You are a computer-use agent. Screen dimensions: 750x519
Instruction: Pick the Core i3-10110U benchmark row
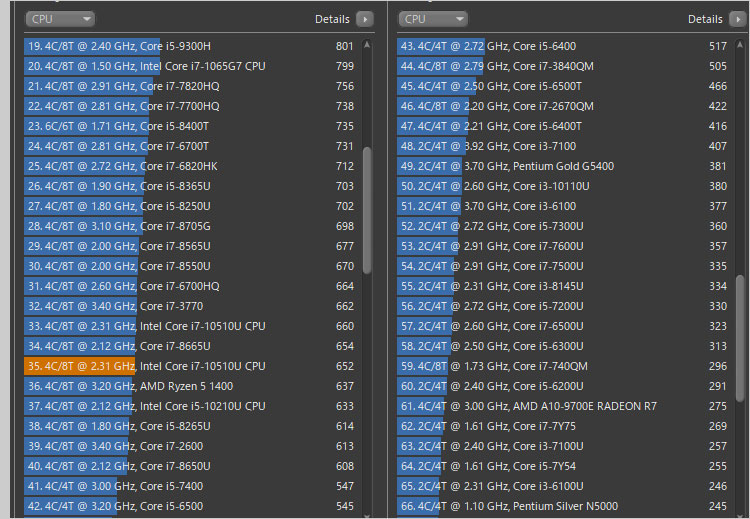click(x=560, y=186)
